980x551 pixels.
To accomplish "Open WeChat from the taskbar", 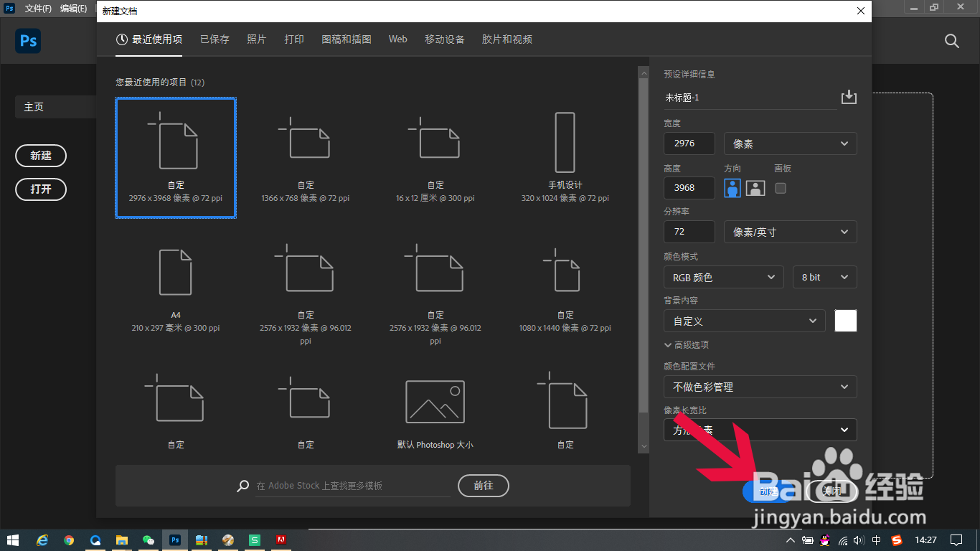I will [x=149, y=540].
